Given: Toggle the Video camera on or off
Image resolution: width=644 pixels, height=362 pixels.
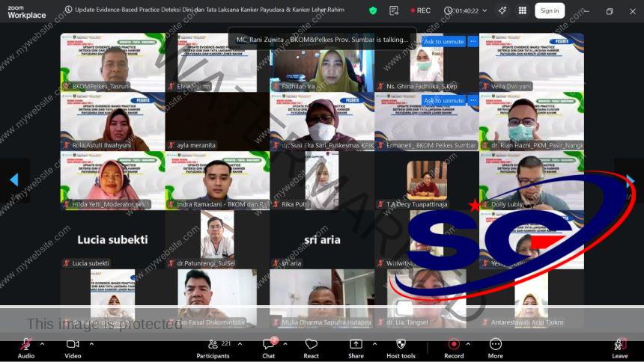Looking at the screenshot, I should [x=73, y=347].
